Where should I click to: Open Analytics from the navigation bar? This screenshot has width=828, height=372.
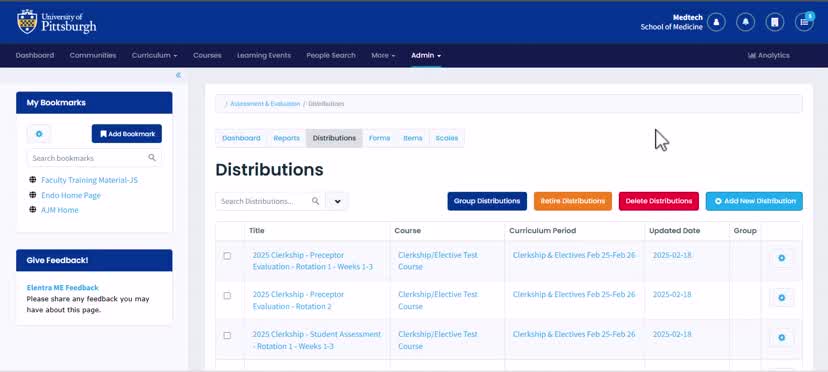pos(769,55)
